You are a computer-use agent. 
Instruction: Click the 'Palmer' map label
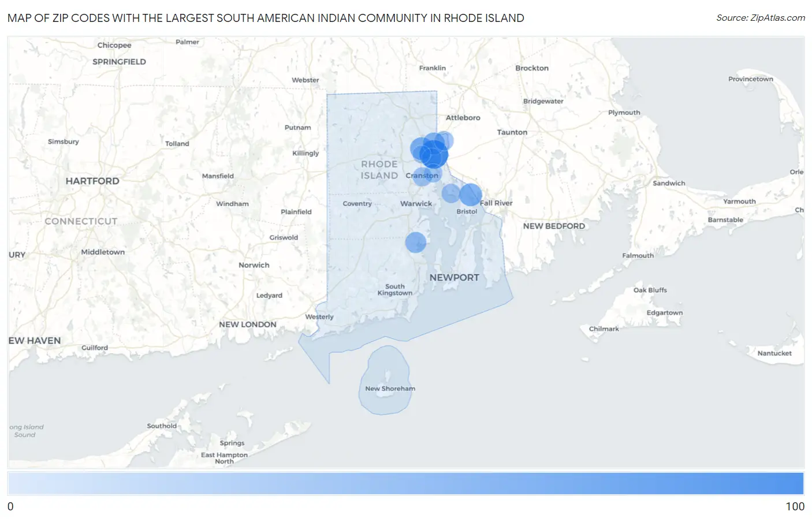tap(187, 42)
